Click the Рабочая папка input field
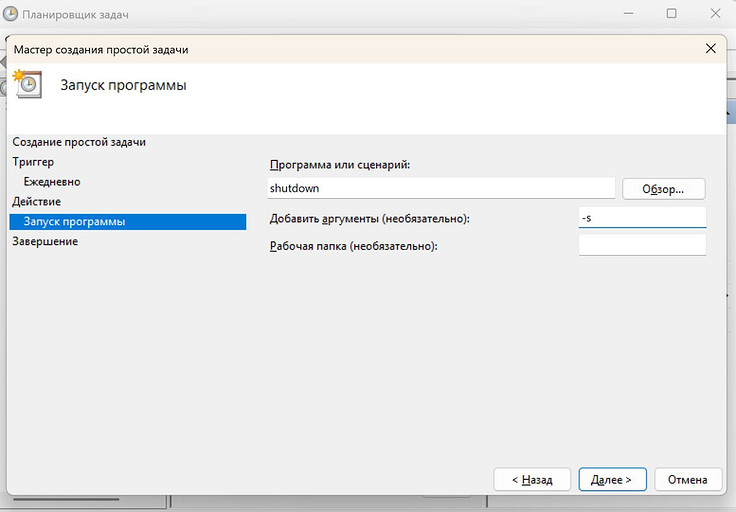The width and height of the screenshot is (736, 512). 643,245
